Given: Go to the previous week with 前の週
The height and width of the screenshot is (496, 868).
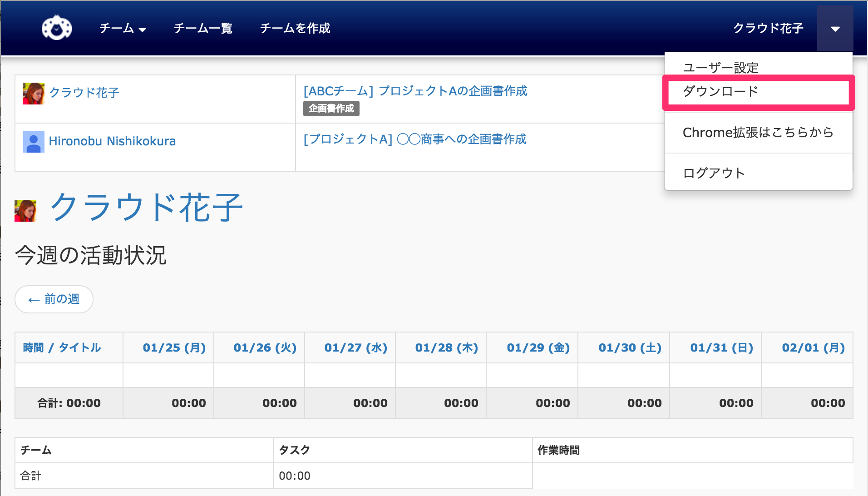Looking at the screenshot, I should click(x=54, y=299).
